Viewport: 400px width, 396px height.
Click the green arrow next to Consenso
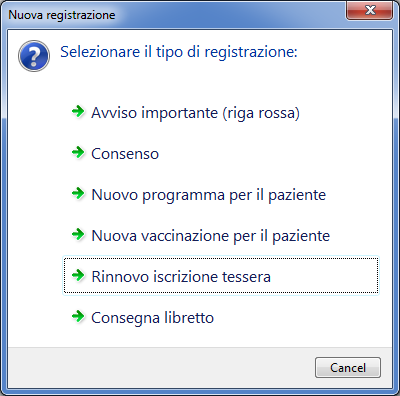pos(78,152)
